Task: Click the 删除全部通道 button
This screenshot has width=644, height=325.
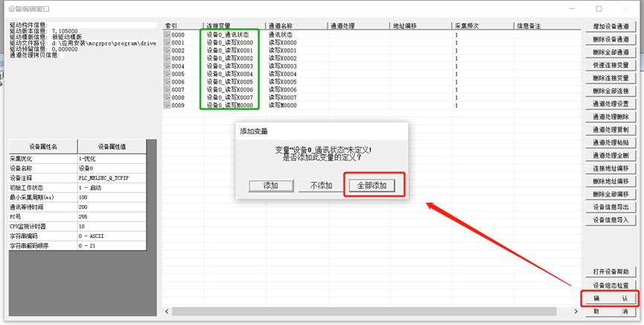Action: [x=610, y=52]
